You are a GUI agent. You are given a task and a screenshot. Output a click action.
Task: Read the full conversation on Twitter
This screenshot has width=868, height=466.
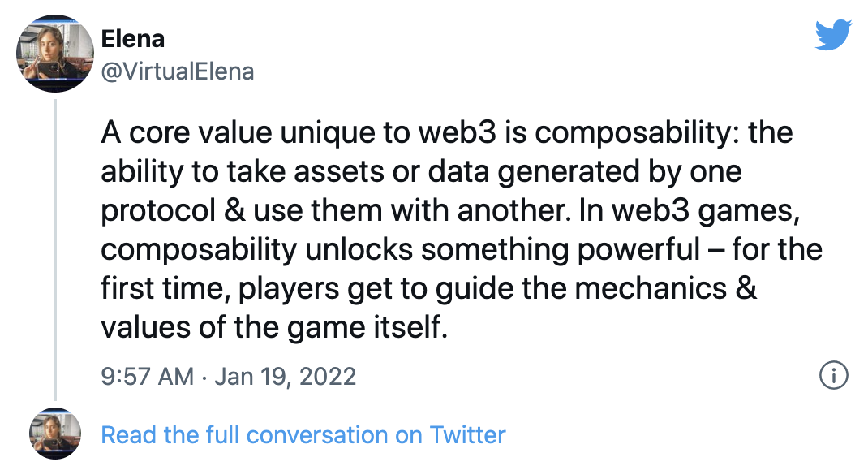coord(303,434)
